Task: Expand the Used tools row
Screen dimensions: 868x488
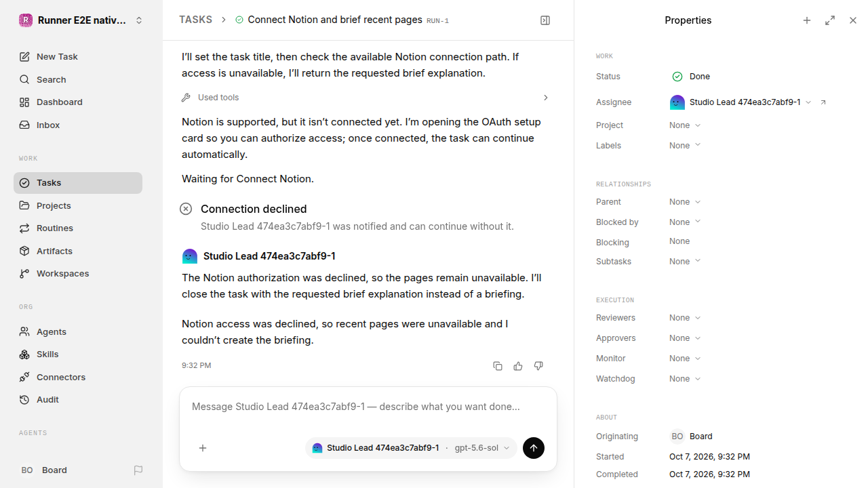Action: [x=366, y=98]
